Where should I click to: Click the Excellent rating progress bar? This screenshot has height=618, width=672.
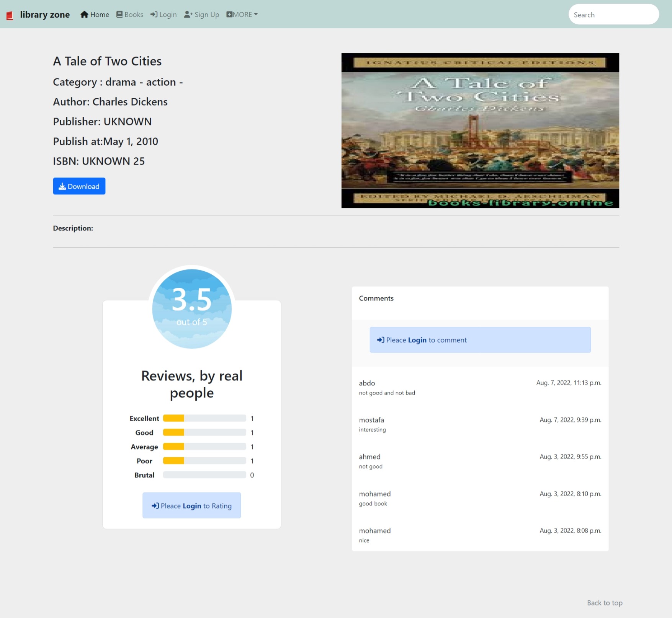click(x=204, y=418)
